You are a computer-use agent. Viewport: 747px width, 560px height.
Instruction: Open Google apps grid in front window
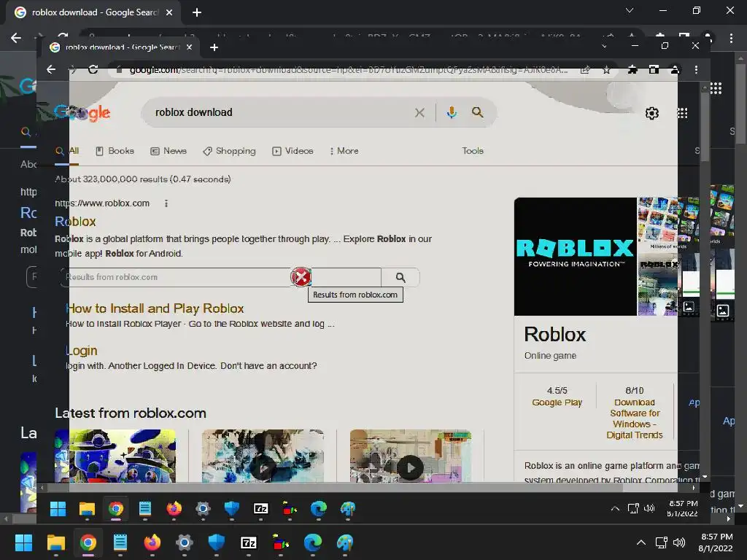pos(682,113)
